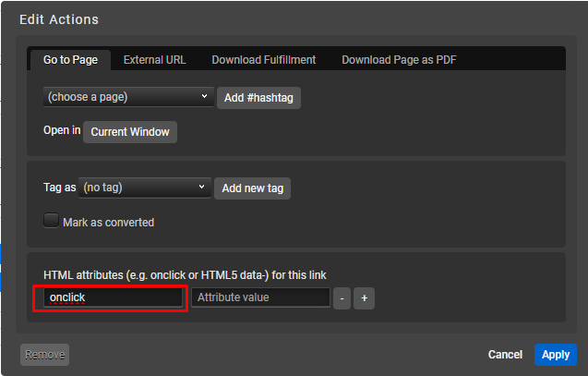Click the Remove button

44,355
